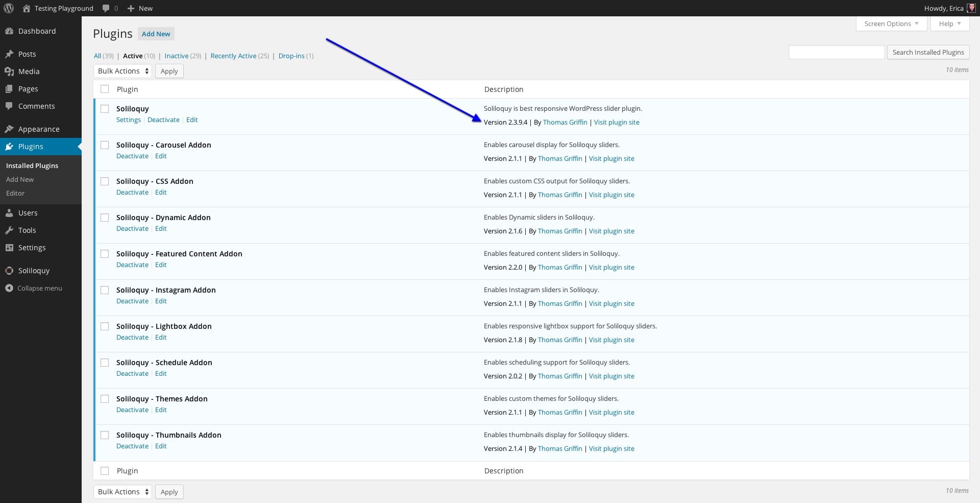Tick the select-all checkbox in table footer
This screenshot has height=503, width=980.
coord(105,471)
